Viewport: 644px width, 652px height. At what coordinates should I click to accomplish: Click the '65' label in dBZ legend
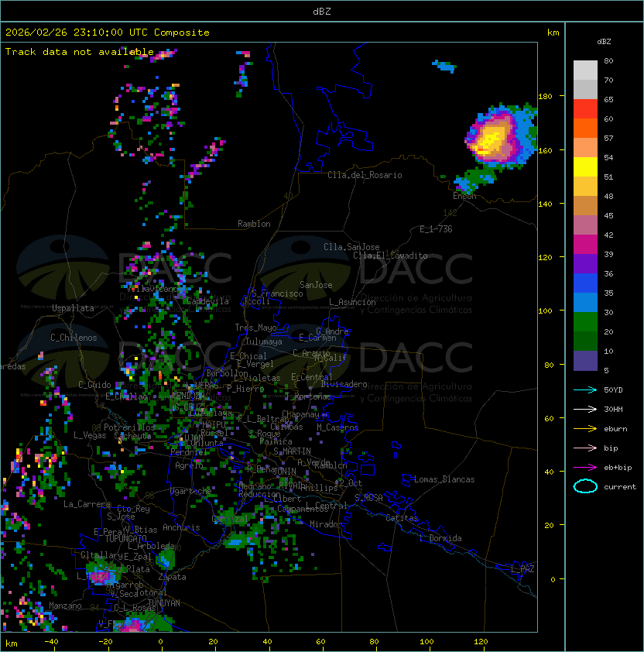pos(608,99)
